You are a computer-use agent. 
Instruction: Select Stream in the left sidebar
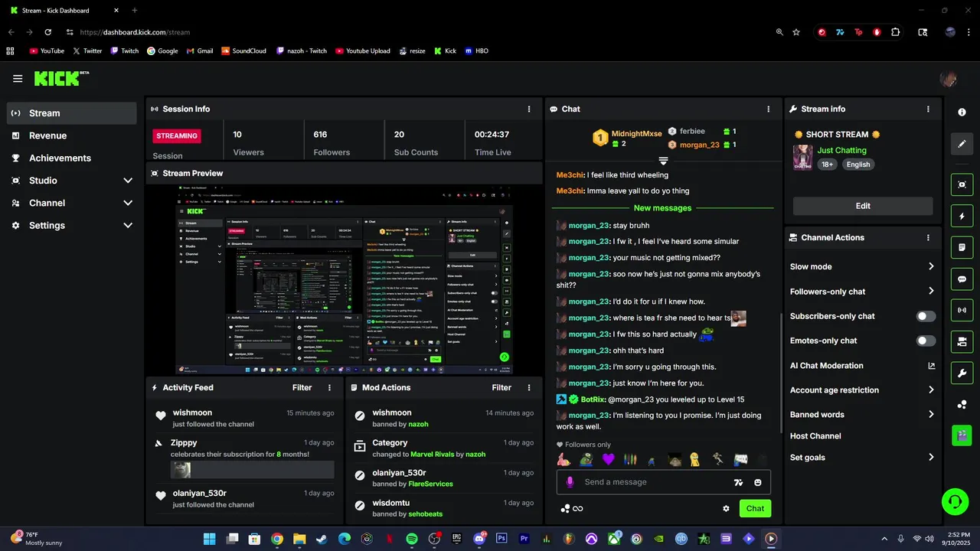coord(72,113)
